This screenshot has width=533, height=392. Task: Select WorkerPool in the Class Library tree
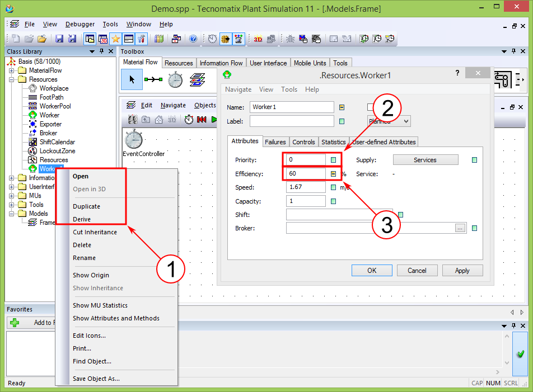coord(55,106)
